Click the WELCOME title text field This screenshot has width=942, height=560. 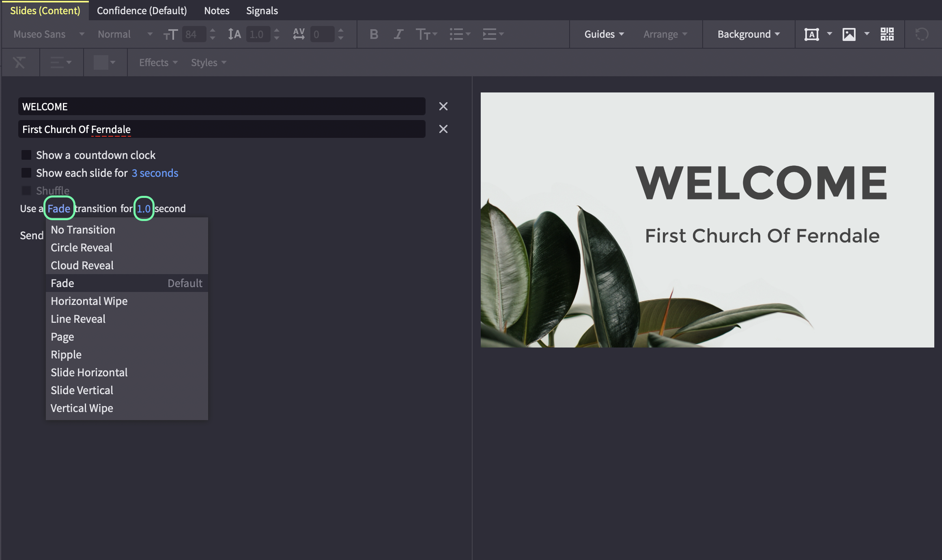coord(222,106)
